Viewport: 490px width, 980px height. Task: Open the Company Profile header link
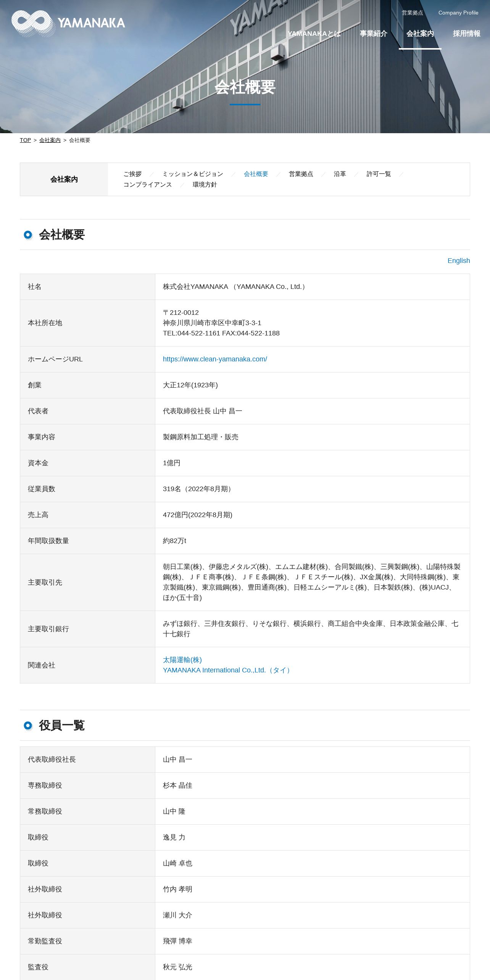click(x=458, y=13)
